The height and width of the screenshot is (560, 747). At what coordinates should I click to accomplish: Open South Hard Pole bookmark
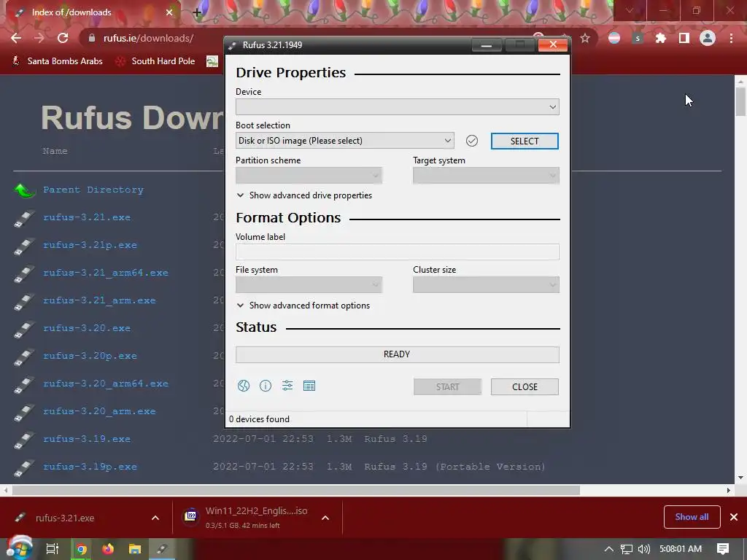[155, 61]
